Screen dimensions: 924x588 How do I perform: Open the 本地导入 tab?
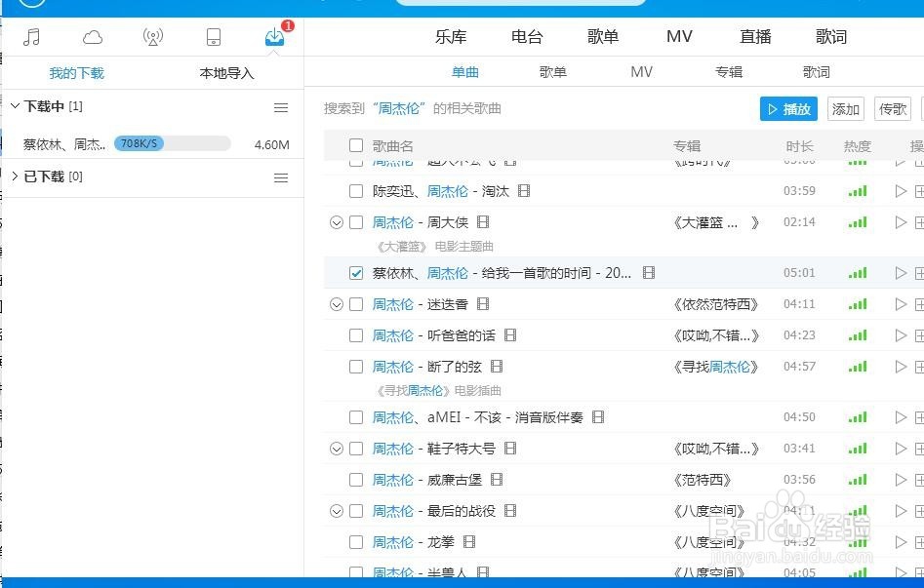[227, 73]
